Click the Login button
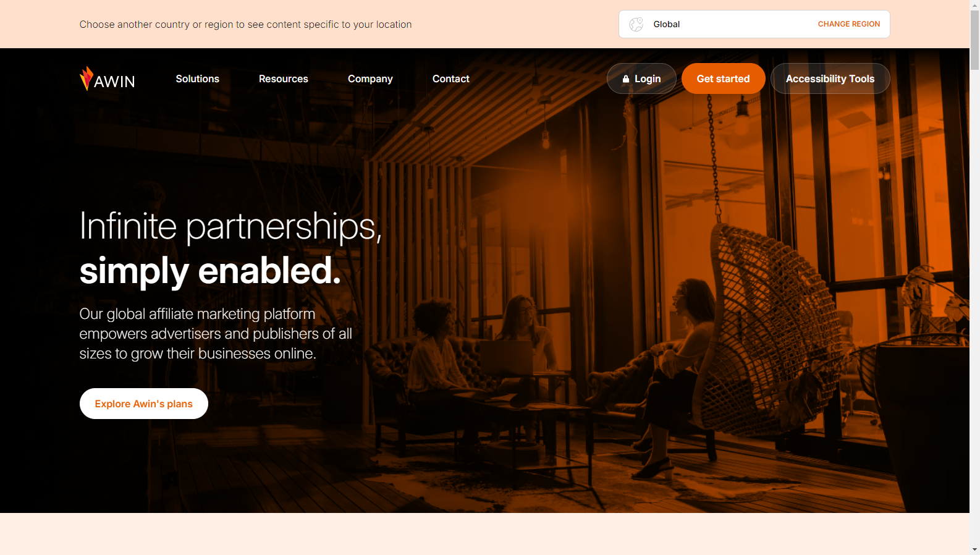Image resolution: width=980 pixels, height=555 pixels. point(641,78)
